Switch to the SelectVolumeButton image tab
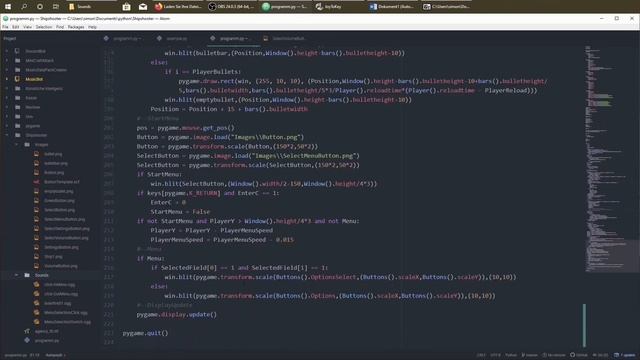 289,38
